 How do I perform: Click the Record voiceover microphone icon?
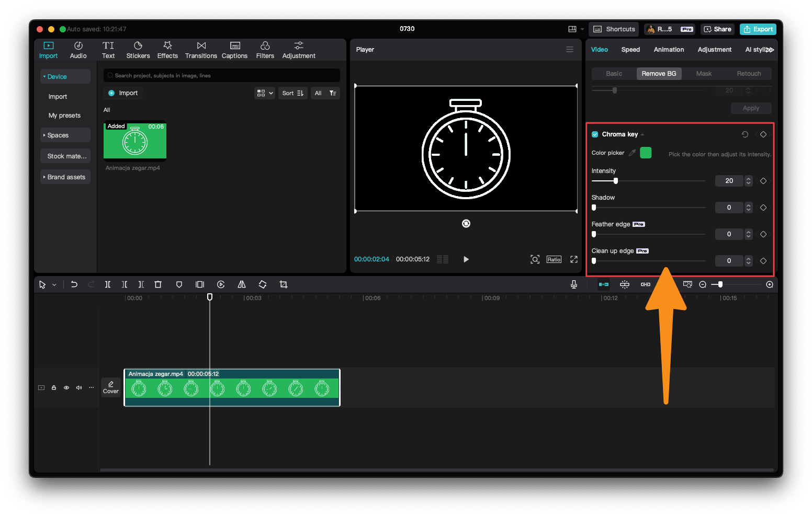[574, 284]
